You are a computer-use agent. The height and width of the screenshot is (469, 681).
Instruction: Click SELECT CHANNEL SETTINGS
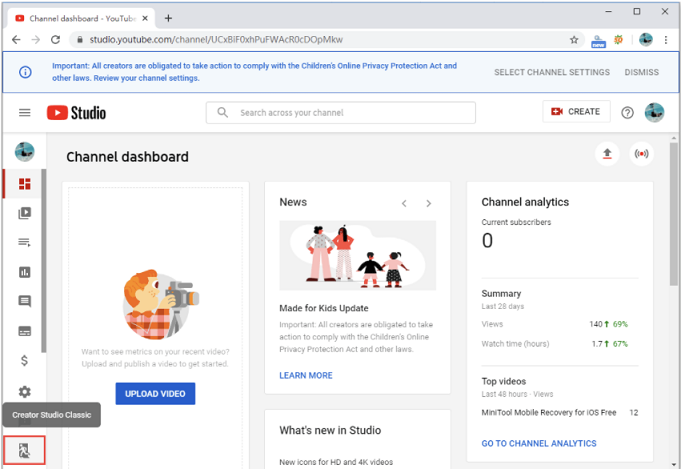[552, 72]
